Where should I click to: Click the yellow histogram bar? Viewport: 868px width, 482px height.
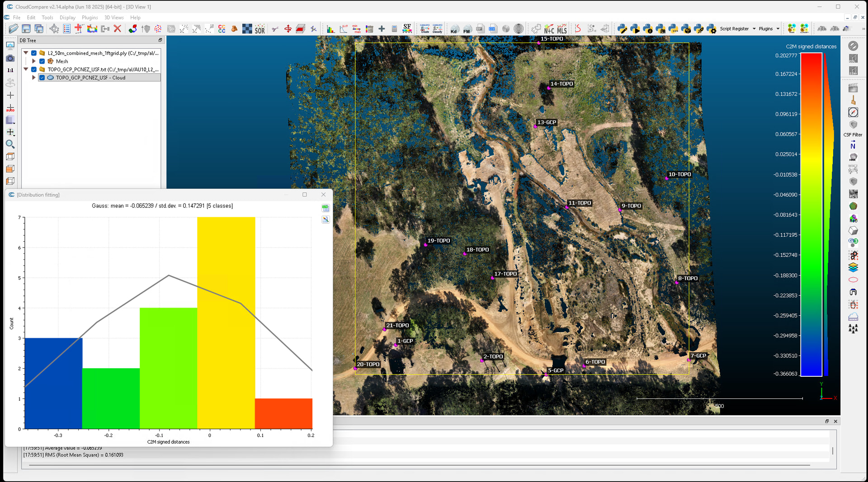click(x=226, y=323)
